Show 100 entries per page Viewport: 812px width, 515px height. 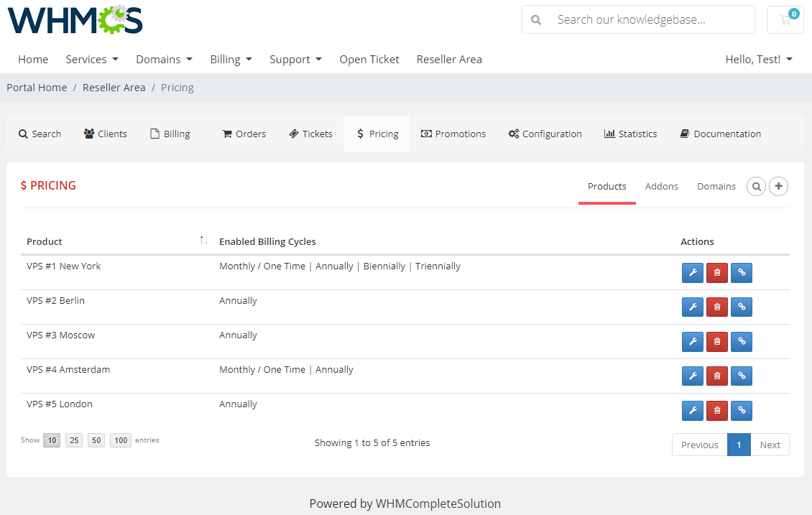120,440
